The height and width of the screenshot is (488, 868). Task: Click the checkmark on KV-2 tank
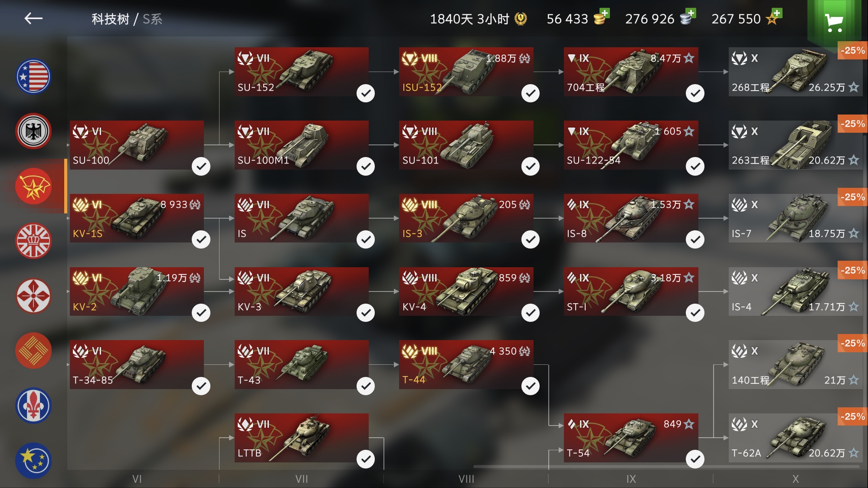201,312
